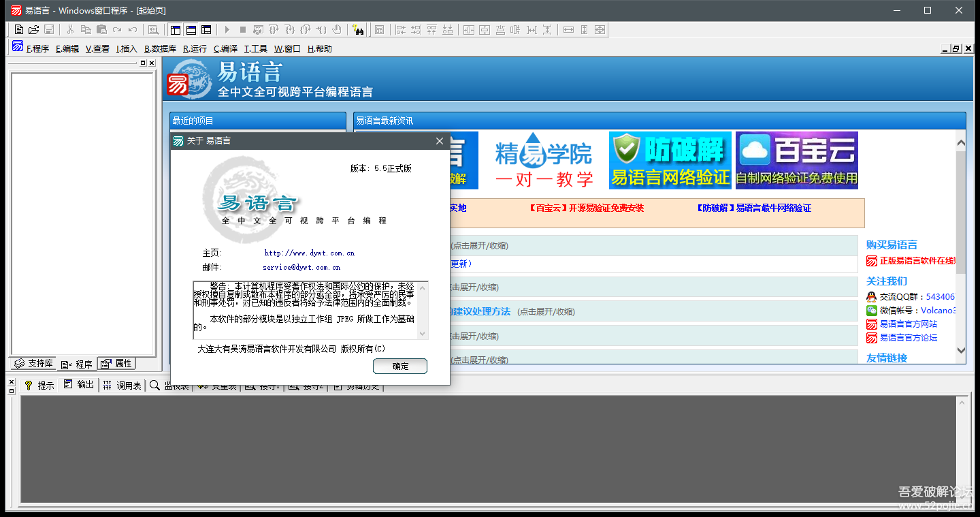980x517 pixels.
Task: Click the 确定 button in the about dialog
Action: coord(400,366)
